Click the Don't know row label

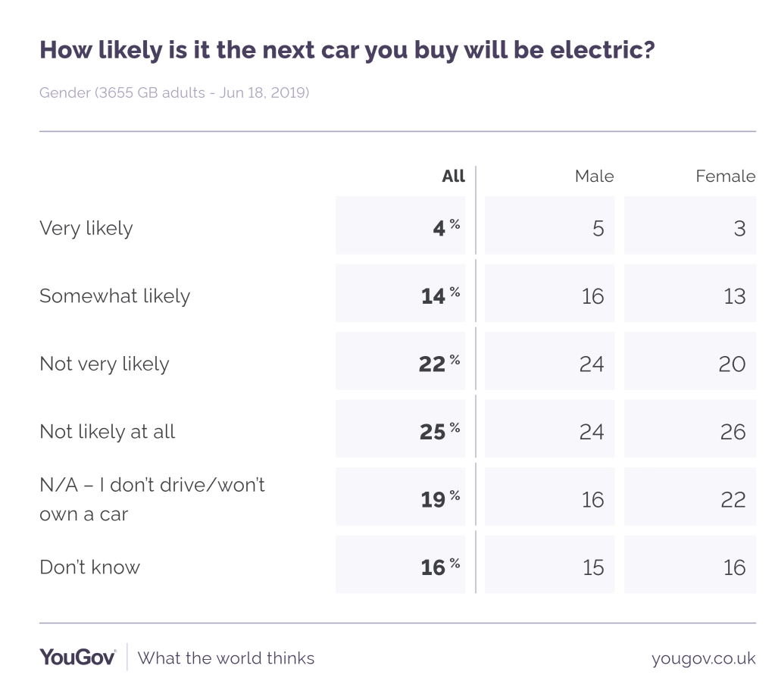coord(89,567)
